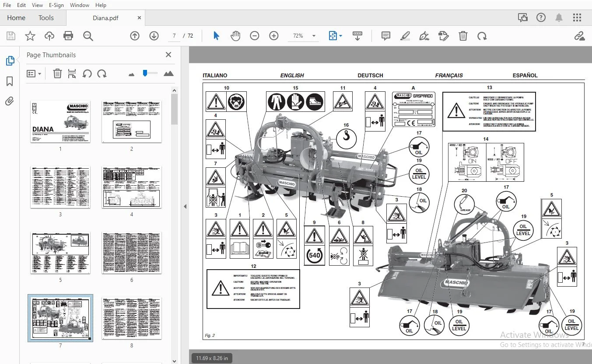Select the highlight text pen tool
This screenshot has height=364, width=592.
405,36
